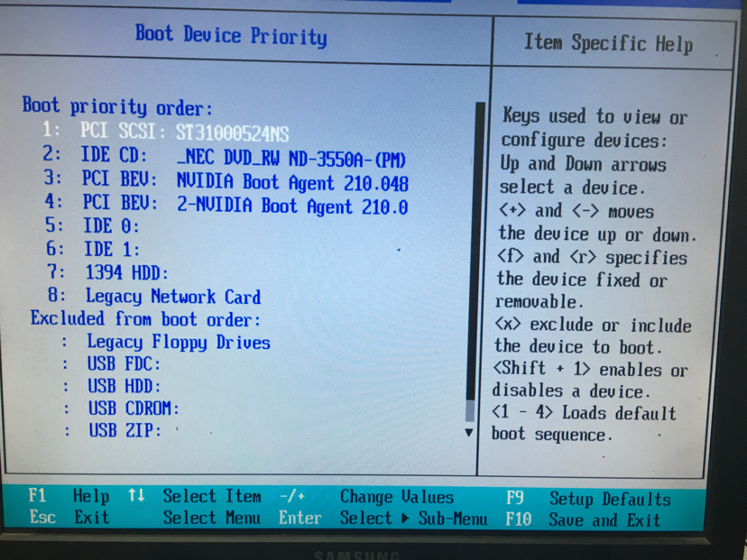
Task: Click the Boot Device Priority heading
Action: click(231, 36)
